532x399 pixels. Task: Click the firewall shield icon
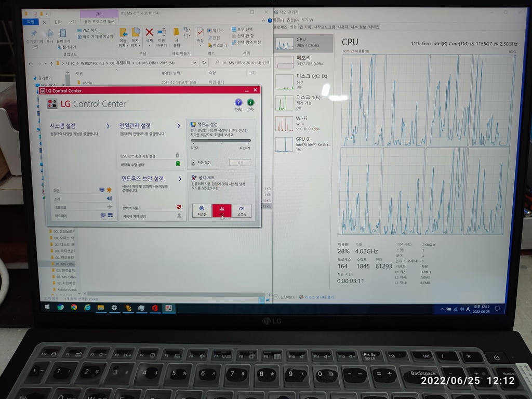pos(179,207)
